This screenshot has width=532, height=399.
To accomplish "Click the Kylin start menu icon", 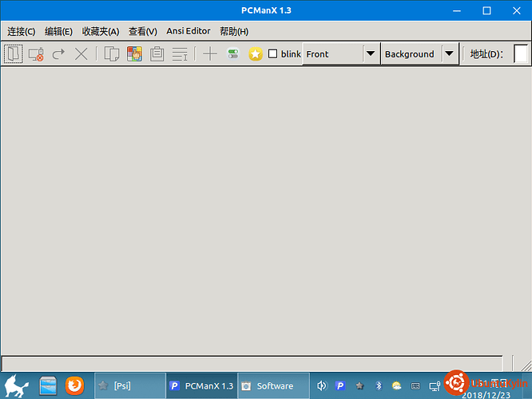I will 16,385.
